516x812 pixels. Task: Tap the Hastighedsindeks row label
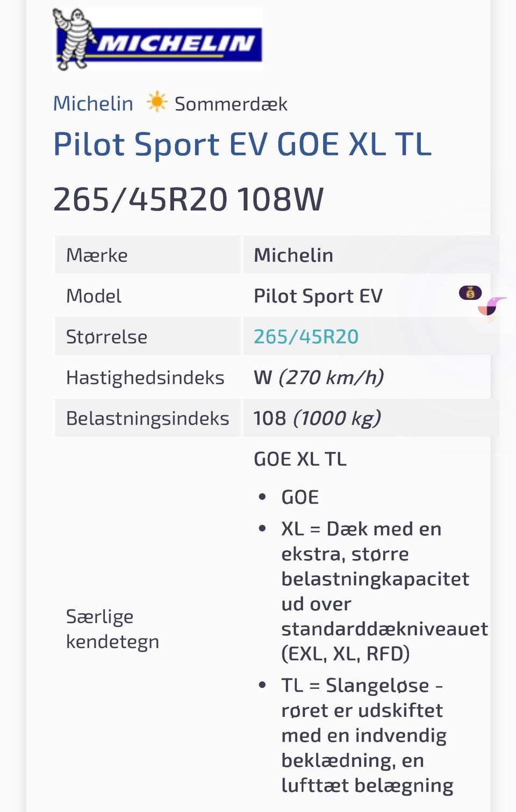point(145,378)
